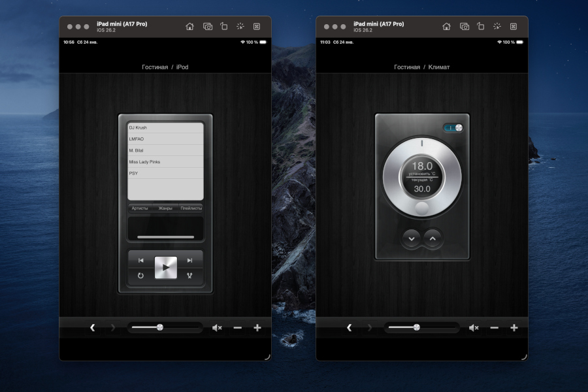Click Home icon in right simulator (11:03) toolbar
588x392 pixels.
pyautogui.click(x=446, y=26)
